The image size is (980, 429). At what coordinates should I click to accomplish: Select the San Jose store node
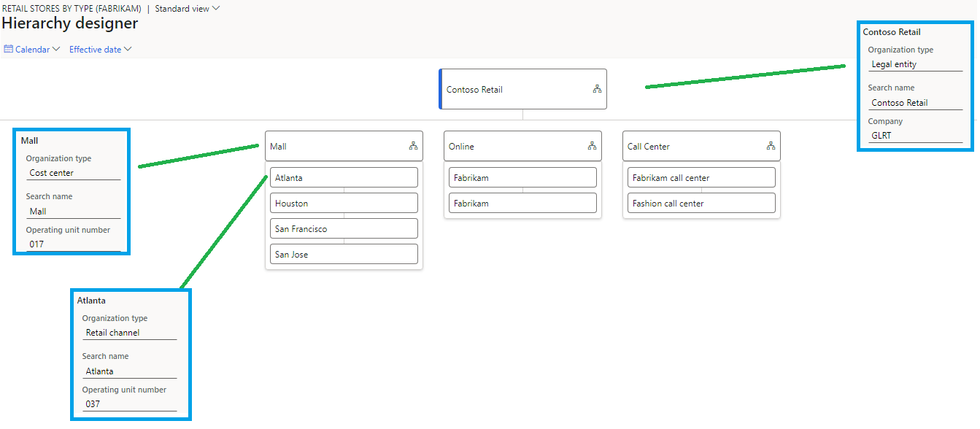[x=344, y=254]
